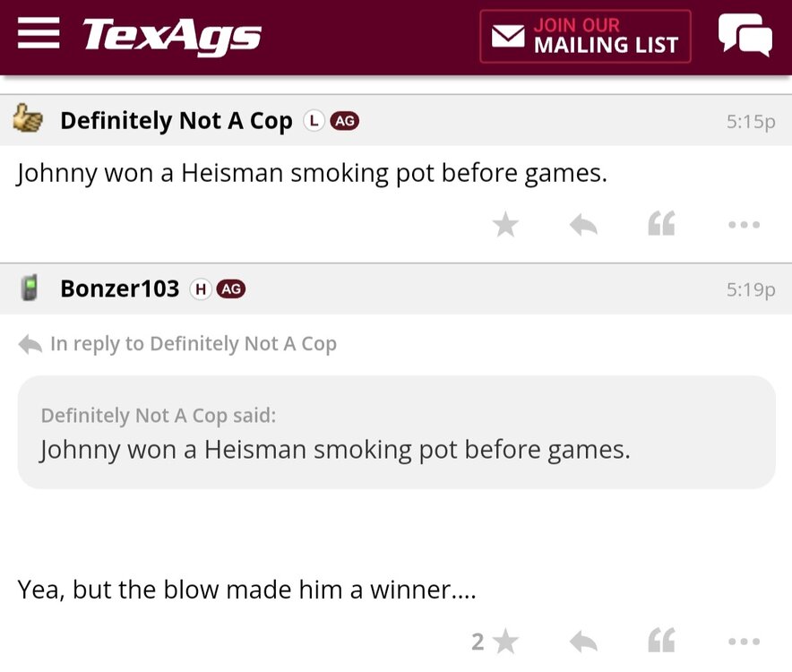Open Definitely Not A Cop's profile name

coord(176,121)
